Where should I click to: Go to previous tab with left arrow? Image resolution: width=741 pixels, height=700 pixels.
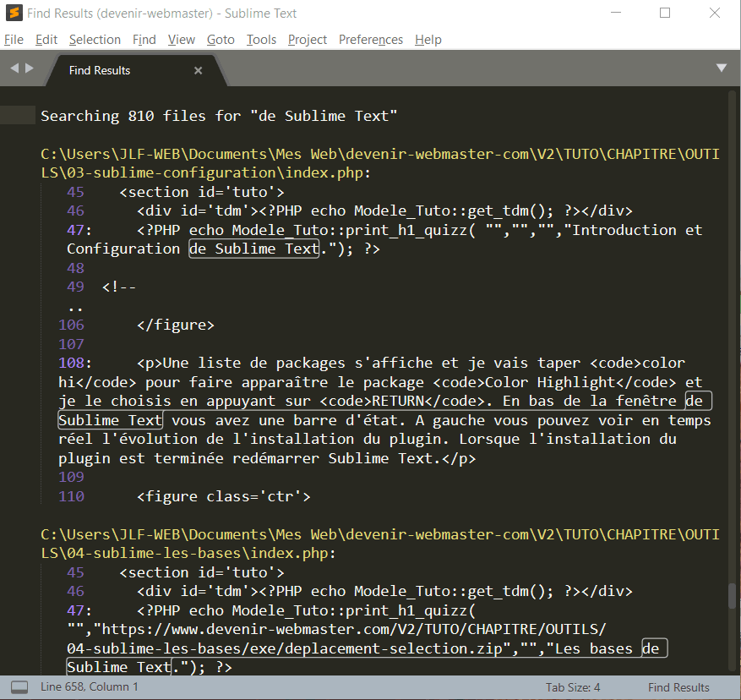coord(14,68)
